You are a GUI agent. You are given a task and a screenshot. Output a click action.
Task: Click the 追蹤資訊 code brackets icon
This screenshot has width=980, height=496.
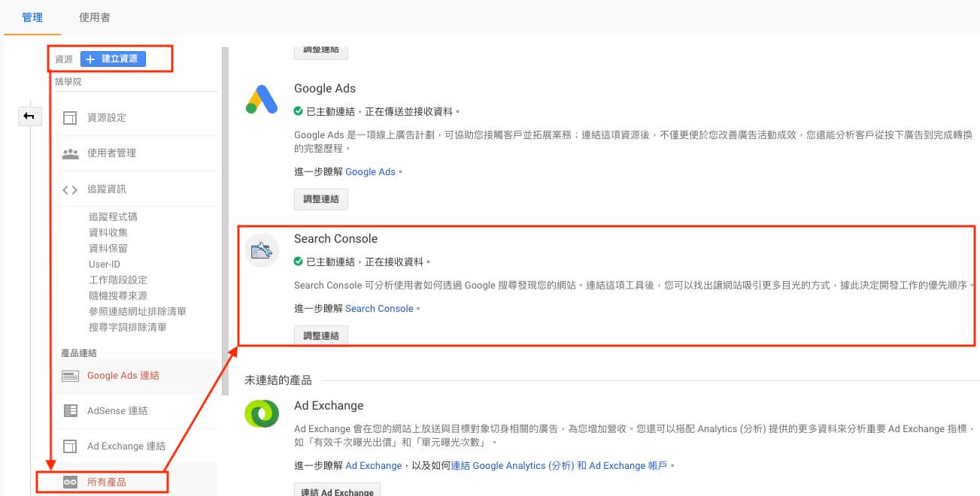click(x=70, y=189)
